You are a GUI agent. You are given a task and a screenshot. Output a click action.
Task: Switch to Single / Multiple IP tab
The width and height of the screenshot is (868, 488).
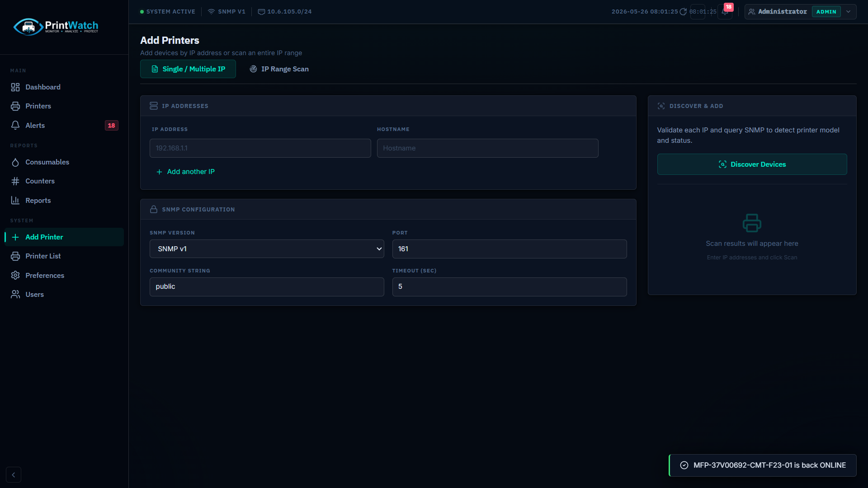tap(188, 69)
